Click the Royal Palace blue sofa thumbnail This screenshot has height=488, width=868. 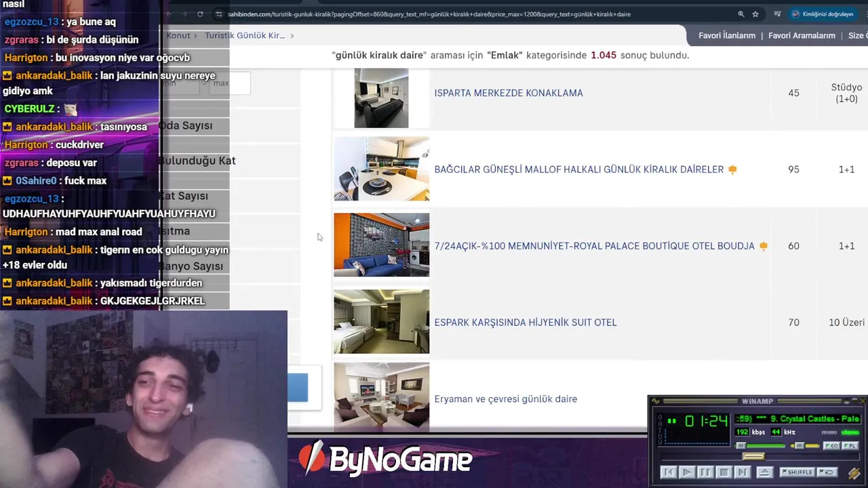[x=381, y=245]
